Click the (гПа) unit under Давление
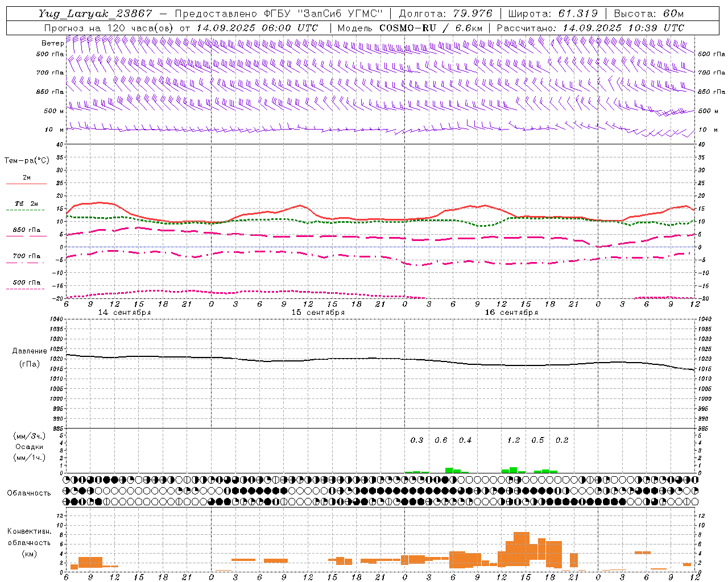Screen dimensions: 728x582 (30, 364)
